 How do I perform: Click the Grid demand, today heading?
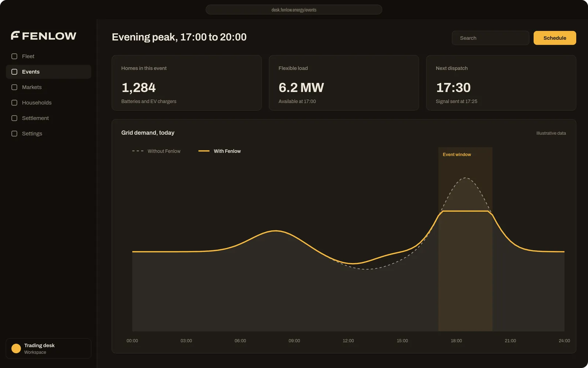tap(148, 133)
